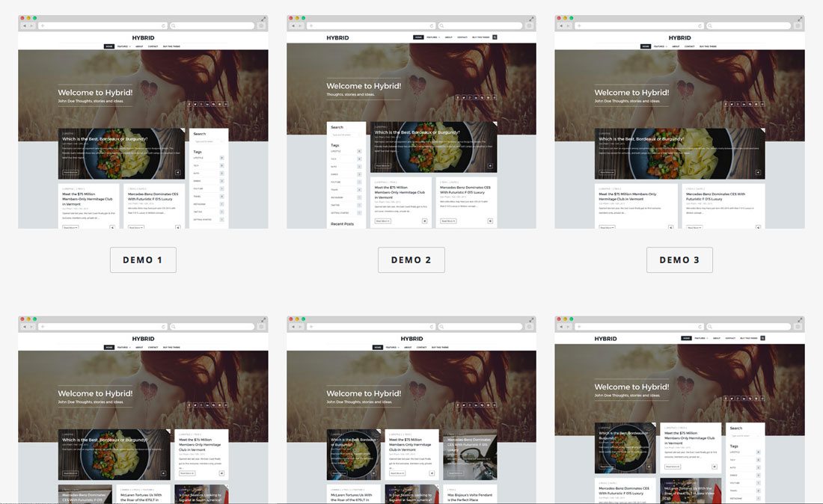Expand the Features dropdown in the Demo 2 preview

click(x=433, y=37)
